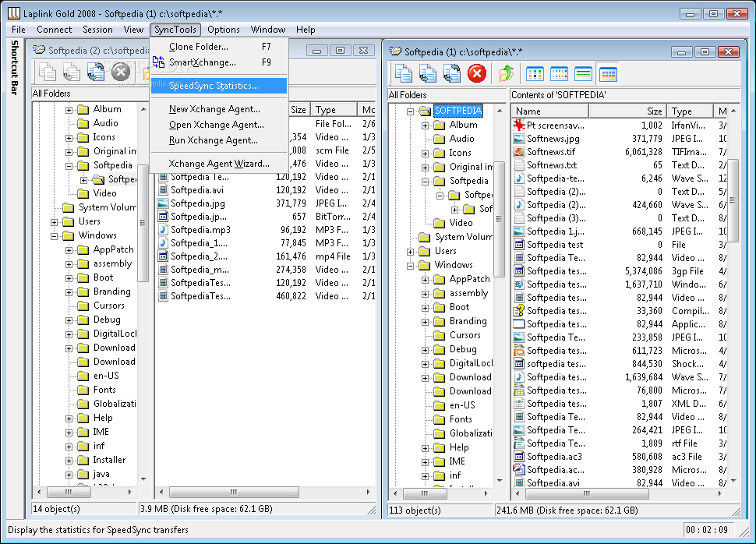
Task: Sort Softpedia (2) list by Type column
Action: click(x=333, y=110)
